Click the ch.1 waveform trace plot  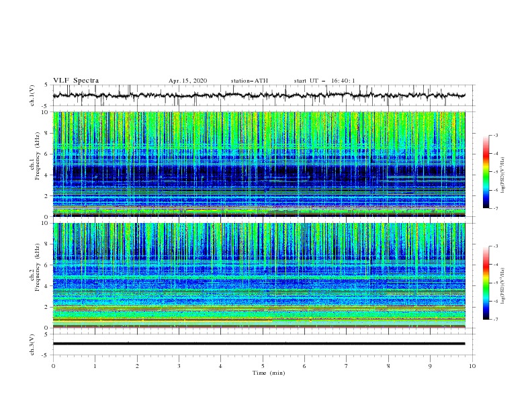(x=259, y=95)
